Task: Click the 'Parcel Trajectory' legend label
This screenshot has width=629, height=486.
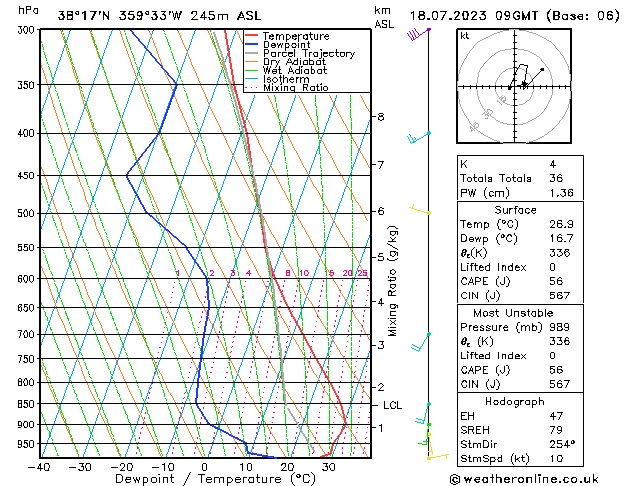Action: [x=309, y=53]
